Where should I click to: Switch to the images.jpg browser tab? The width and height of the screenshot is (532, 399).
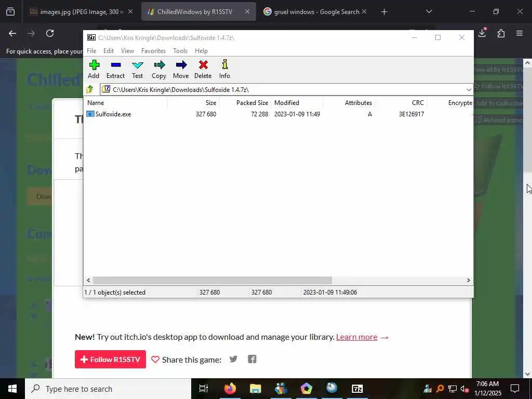coord(81,12)
